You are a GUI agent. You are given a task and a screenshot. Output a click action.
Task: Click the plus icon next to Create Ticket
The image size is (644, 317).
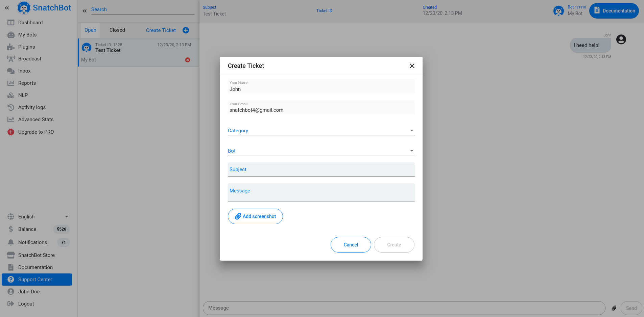click(x=186, y=30)
